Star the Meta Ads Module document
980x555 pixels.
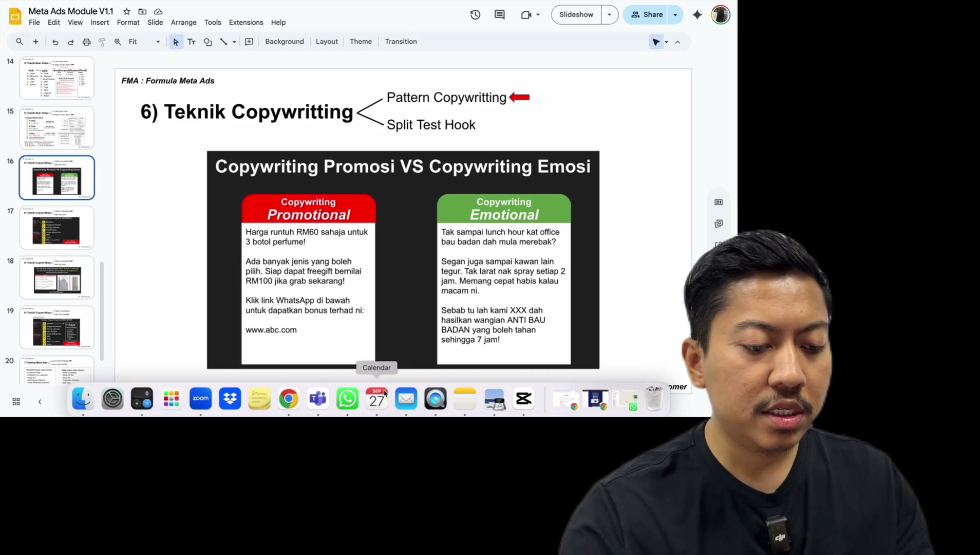click(x=127, y=11)
